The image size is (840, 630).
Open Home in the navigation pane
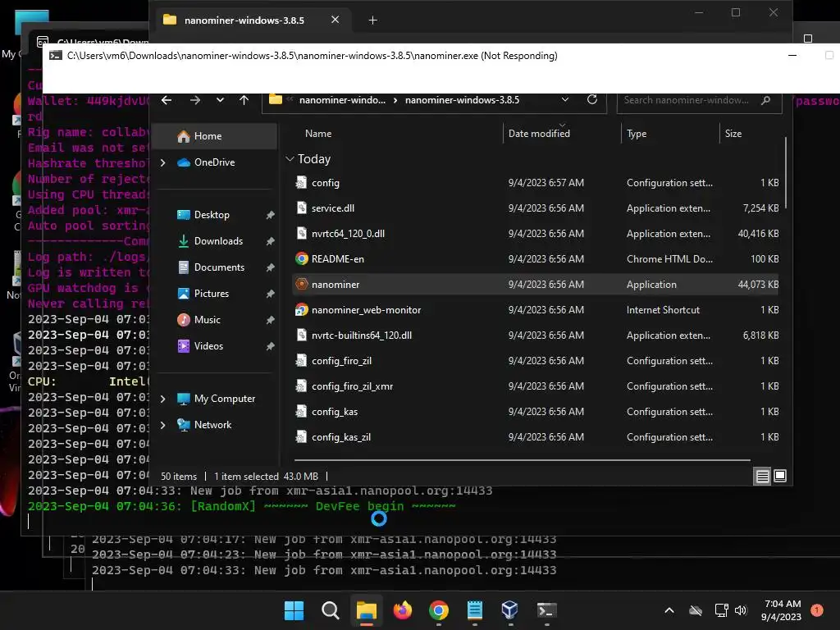(x=214, y=136)
